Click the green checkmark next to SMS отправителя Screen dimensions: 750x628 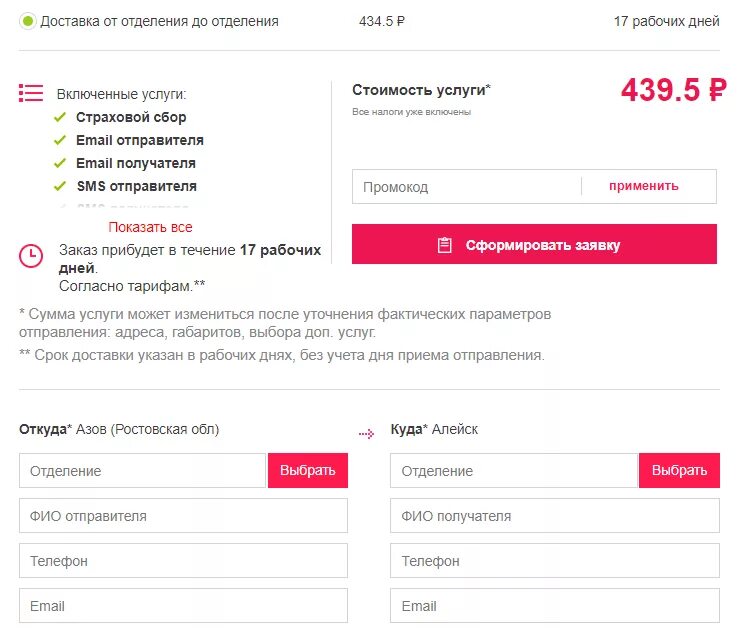[60, 186]
